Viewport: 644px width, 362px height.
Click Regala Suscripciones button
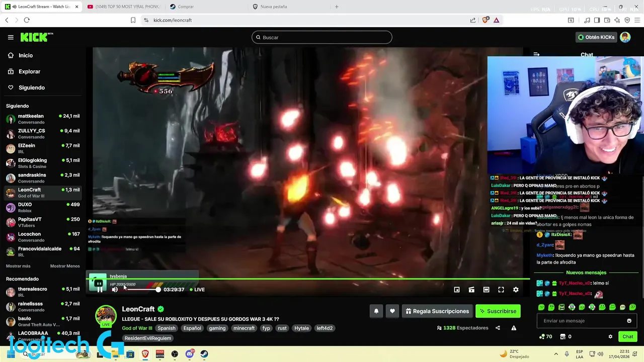click(437, 311)
